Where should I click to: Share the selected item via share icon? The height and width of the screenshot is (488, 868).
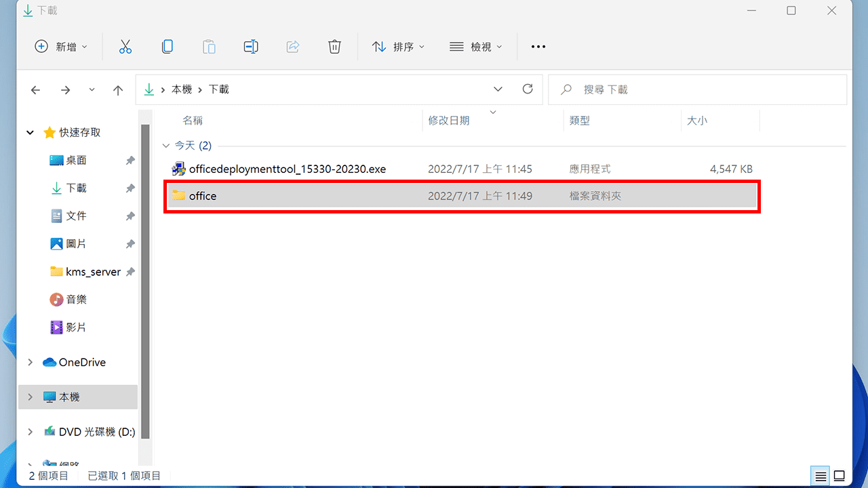[x=292, y=46]
